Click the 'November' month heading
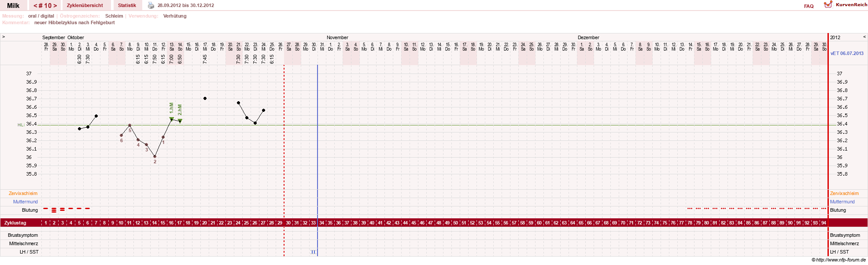The image size is (868, 265). pos(337,37)
